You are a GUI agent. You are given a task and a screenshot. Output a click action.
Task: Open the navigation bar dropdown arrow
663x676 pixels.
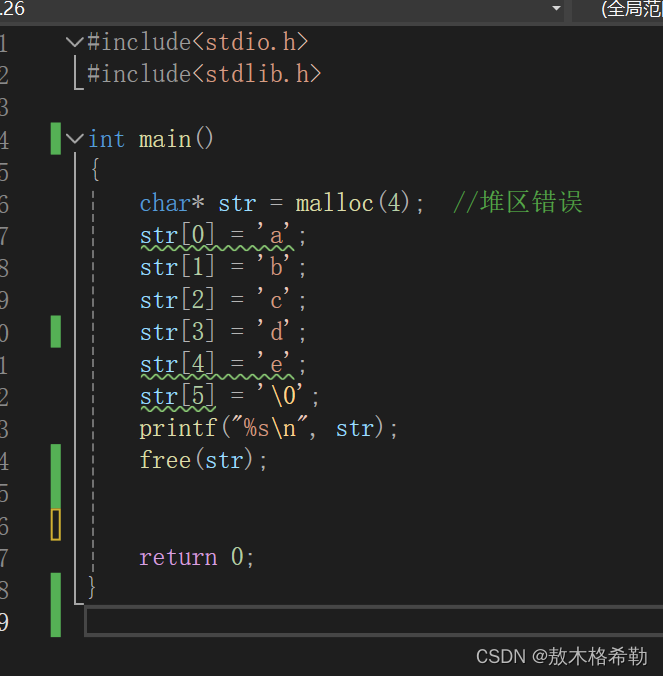click(x=557, y=8)
